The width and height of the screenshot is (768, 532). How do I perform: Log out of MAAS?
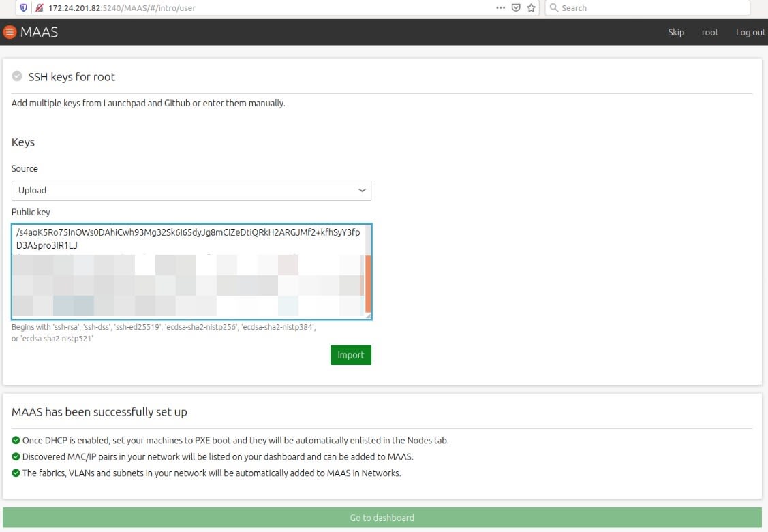(750, 32)
